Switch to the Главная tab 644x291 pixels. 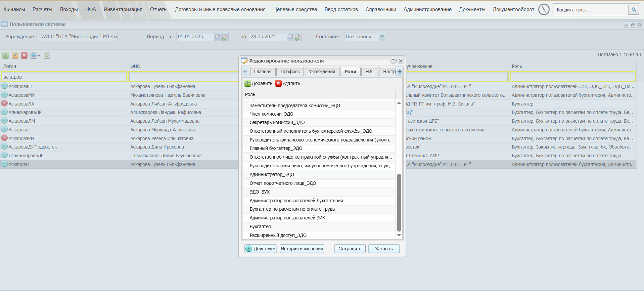click(x=263, y=72)
